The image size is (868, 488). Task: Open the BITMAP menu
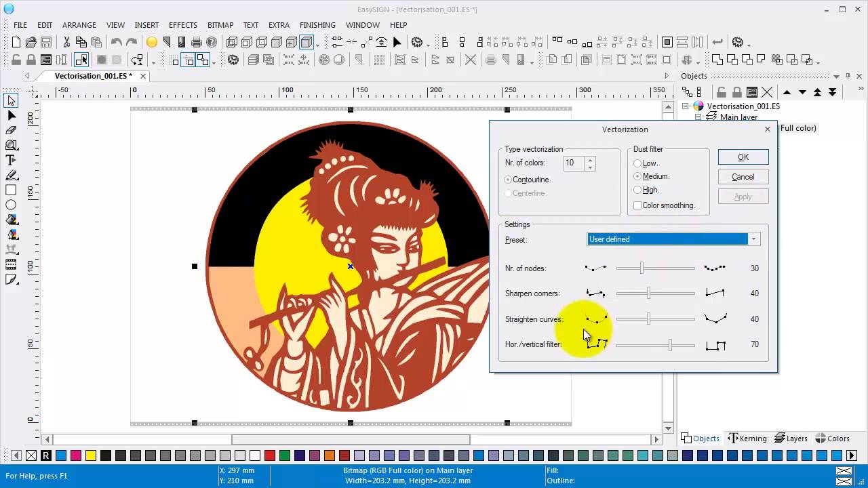(220, 25)
